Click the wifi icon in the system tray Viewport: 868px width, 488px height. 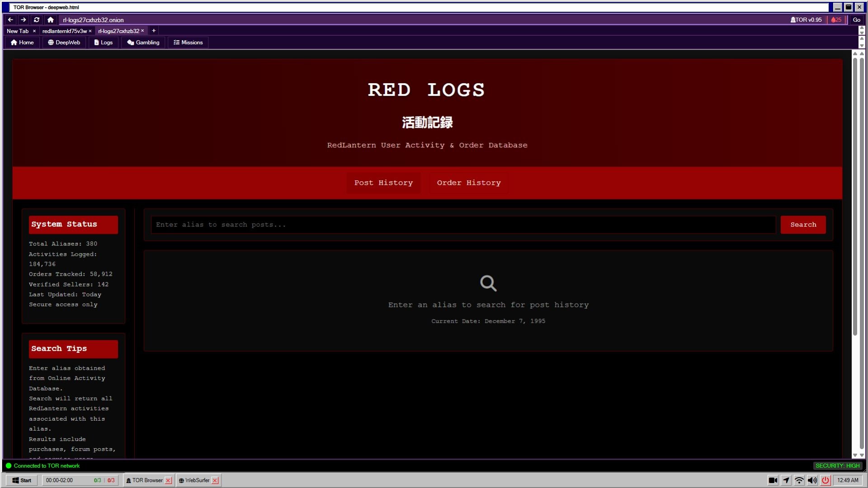(x=799, y=480)
